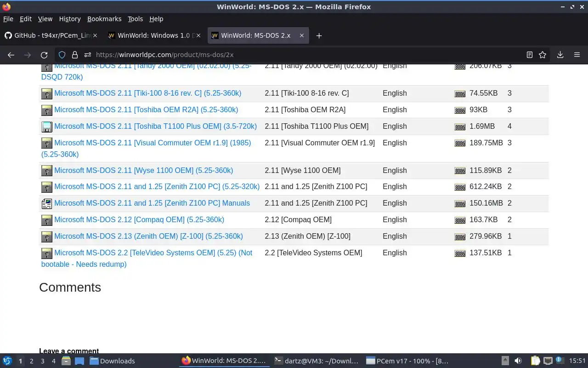This screenshot has height=368, width=588.
Task: Open MS-DOS 2.11 Toshiba T1100 Plus OEM link
Action: point(155,126)
